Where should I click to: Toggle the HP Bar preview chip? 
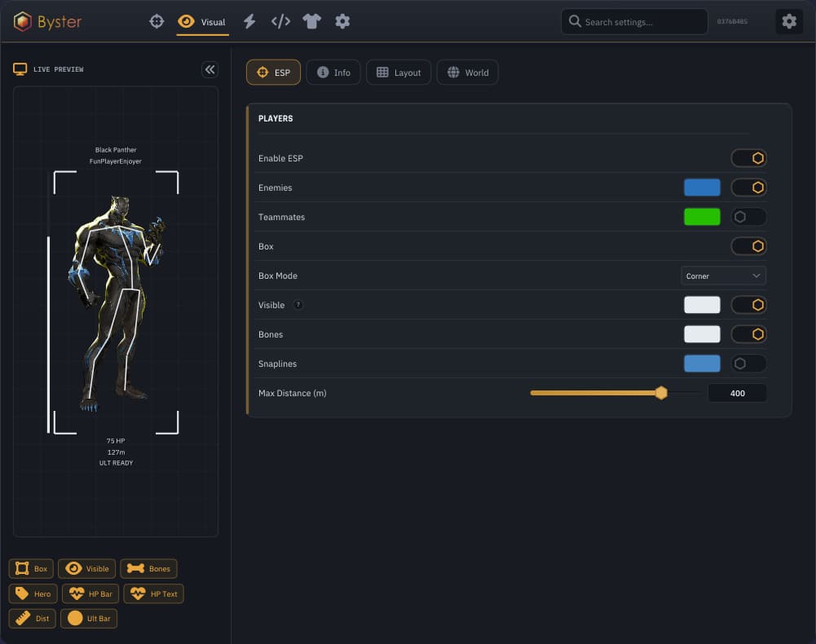(90, 593)
